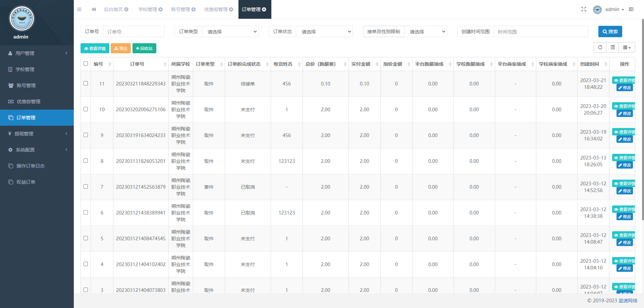Click the blue 搜索 button
Screen dimensions: 644x308
pyautogui.click(x=610, y=32)
